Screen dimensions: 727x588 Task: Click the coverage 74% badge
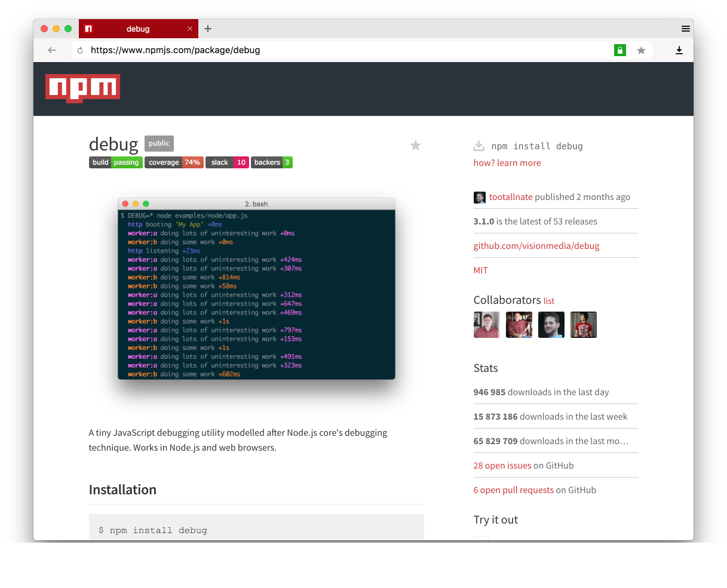(x=174, y=162)
